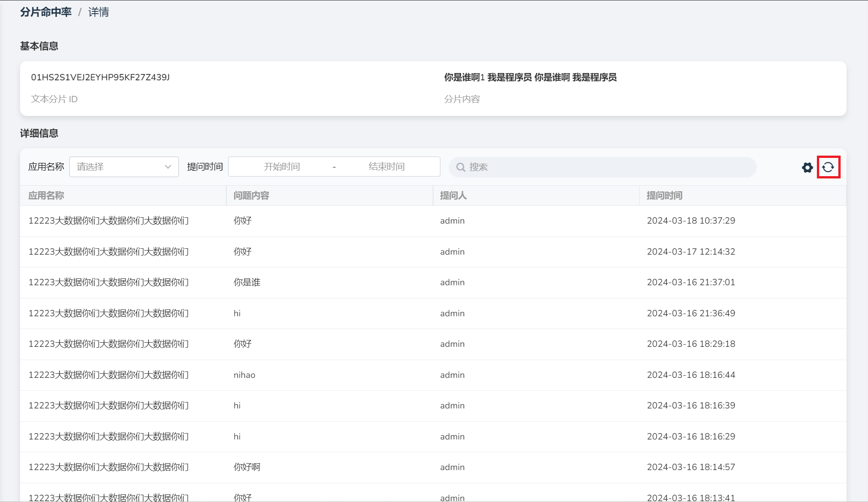Click the 问题内容 column header

tap(251, 196)
